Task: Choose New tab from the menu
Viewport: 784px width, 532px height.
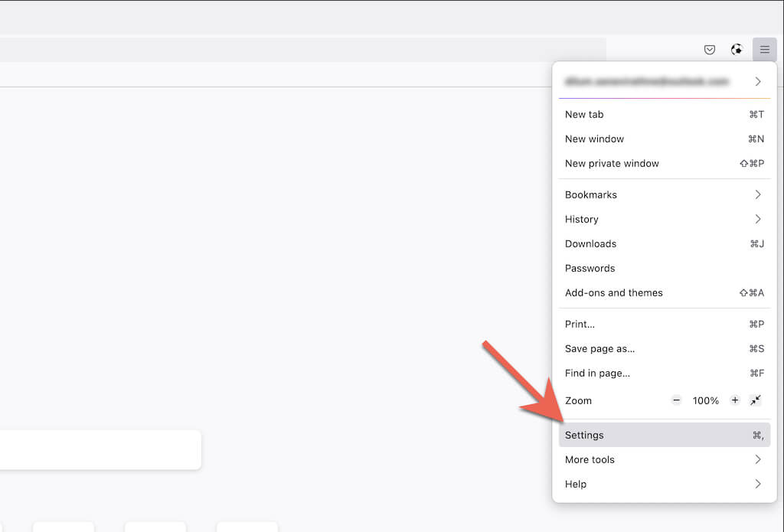Action: coord(662,114)
